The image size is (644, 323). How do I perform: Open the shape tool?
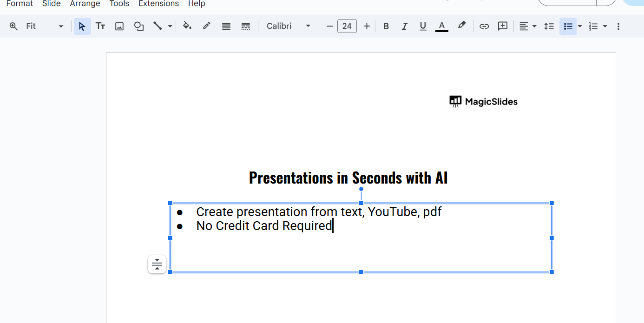click(x=138, y=26)
